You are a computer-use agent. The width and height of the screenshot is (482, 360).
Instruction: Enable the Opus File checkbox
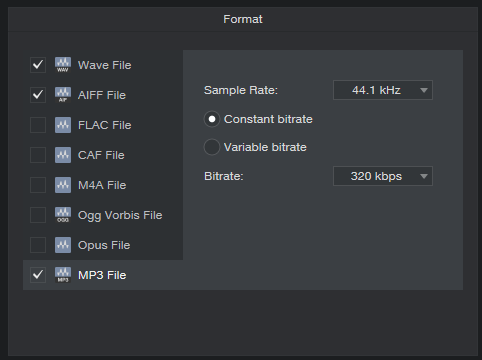click(38, 245)
